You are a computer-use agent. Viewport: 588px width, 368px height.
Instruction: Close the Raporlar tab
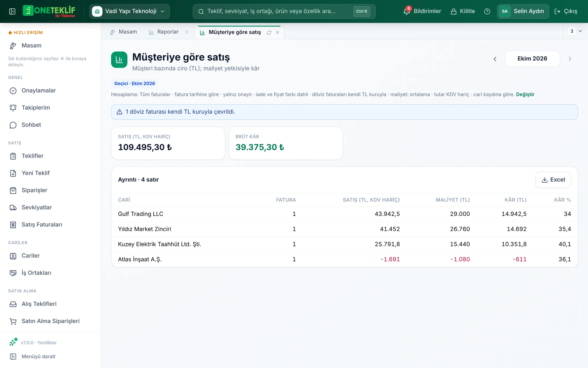(187, 32)
